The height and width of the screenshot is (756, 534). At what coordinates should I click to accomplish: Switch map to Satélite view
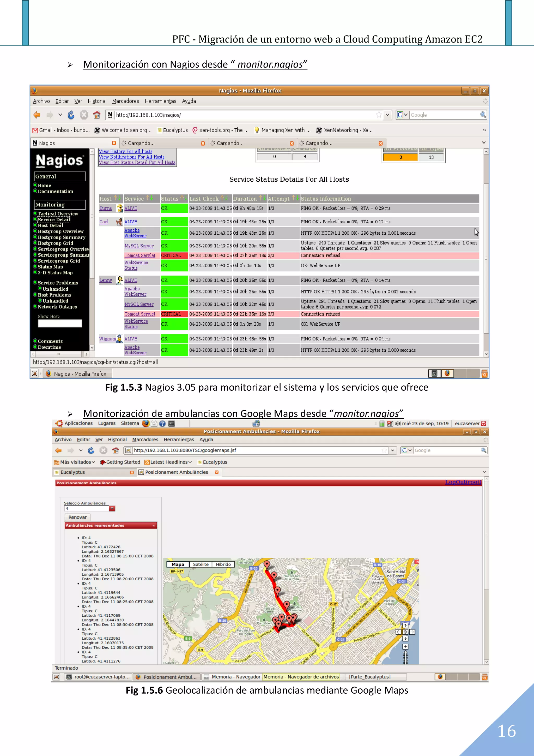click(x=201, y=564)
